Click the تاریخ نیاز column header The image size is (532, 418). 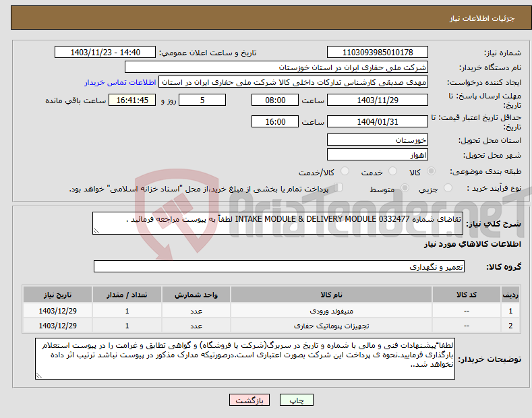coord(58,295)
